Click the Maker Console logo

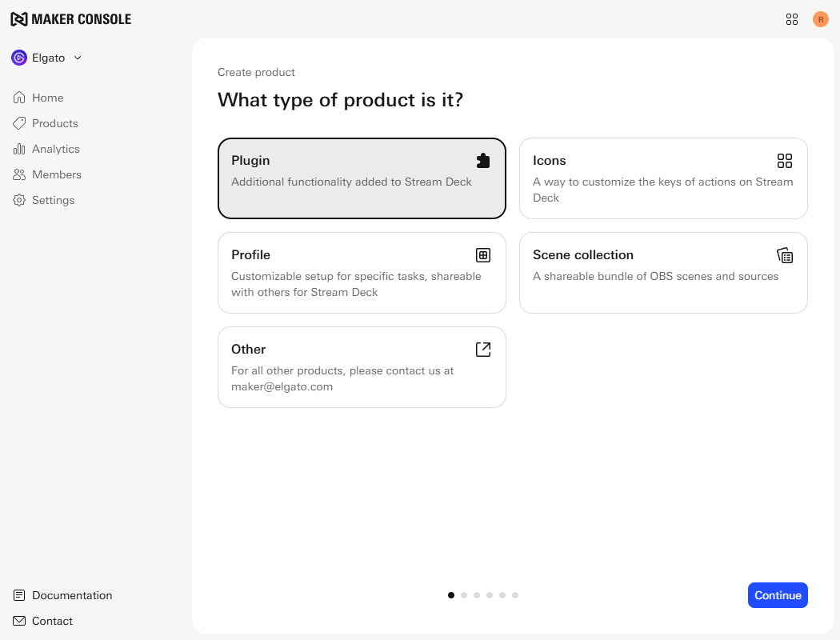[x=70, y=19]
